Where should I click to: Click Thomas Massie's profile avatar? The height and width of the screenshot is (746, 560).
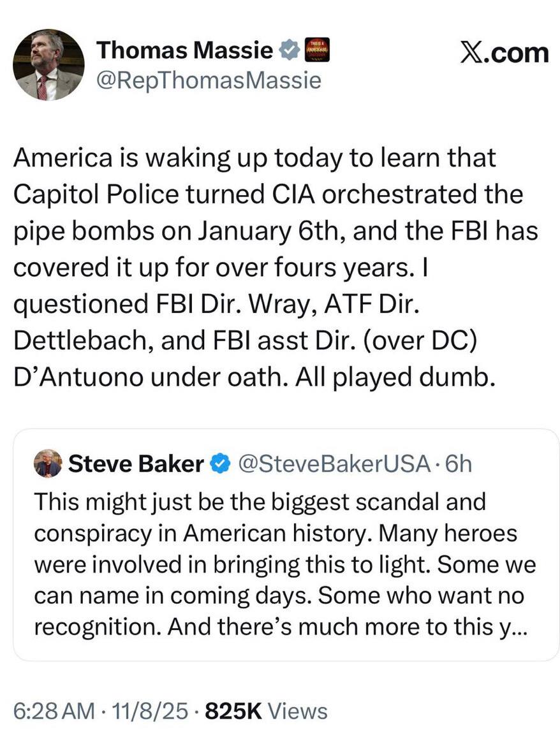tap(48, 64)
